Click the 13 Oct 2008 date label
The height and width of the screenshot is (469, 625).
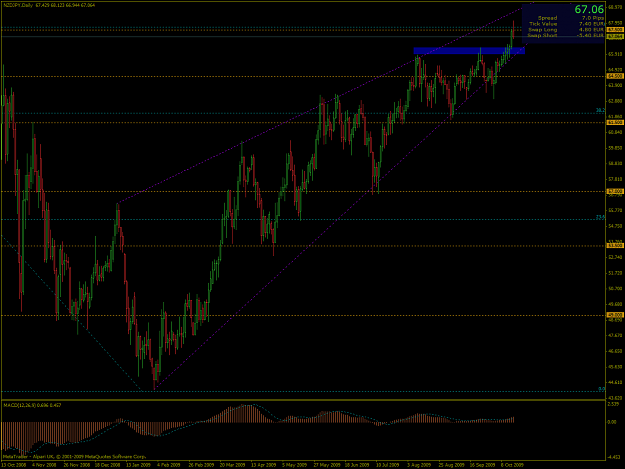tap(14, 465)
